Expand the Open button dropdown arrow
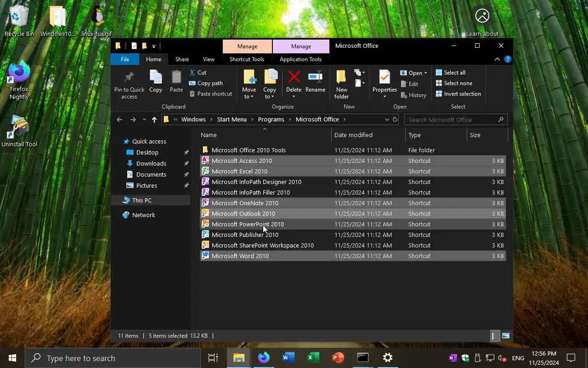588x368 pixels. (425, 73)
